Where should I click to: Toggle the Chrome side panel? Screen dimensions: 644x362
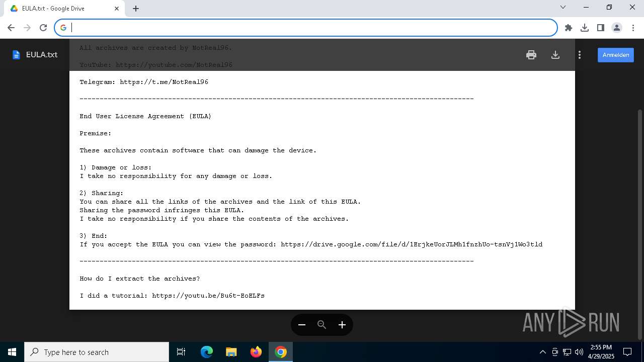tap(601, 28)
